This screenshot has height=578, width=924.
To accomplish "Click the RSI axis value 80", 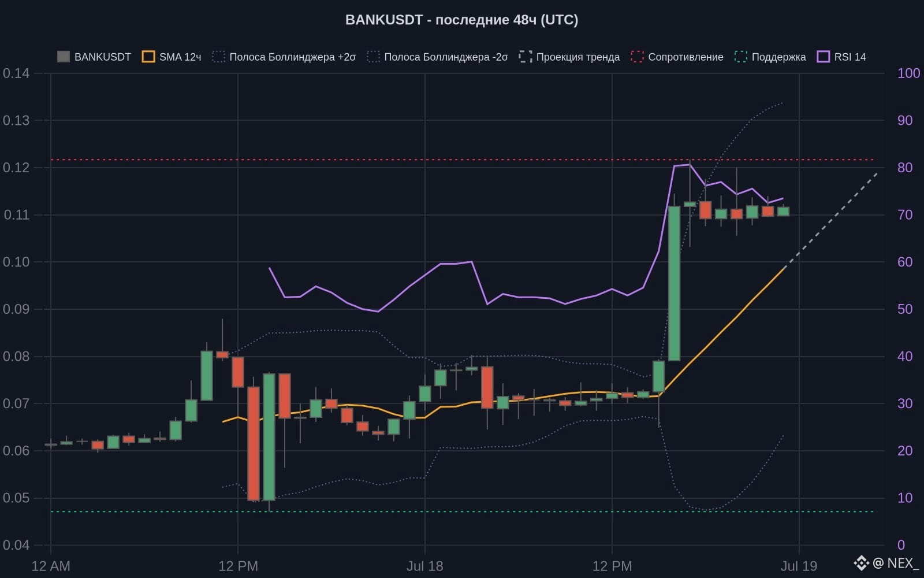I will coord(905,168).
